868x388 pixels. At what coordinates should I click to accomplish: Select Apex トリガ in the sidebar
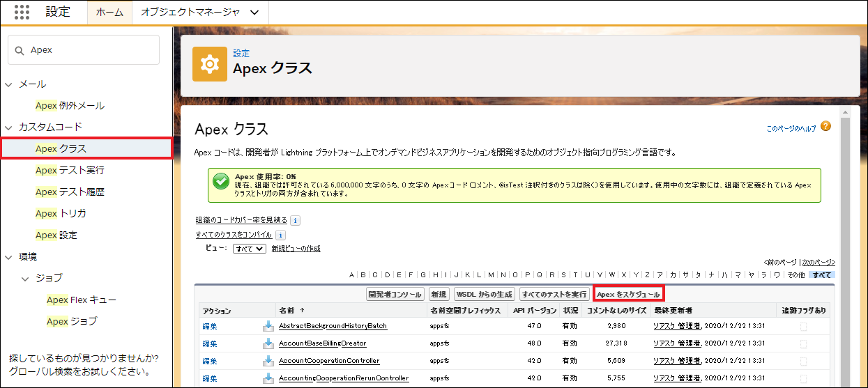[x=61, y=213]
